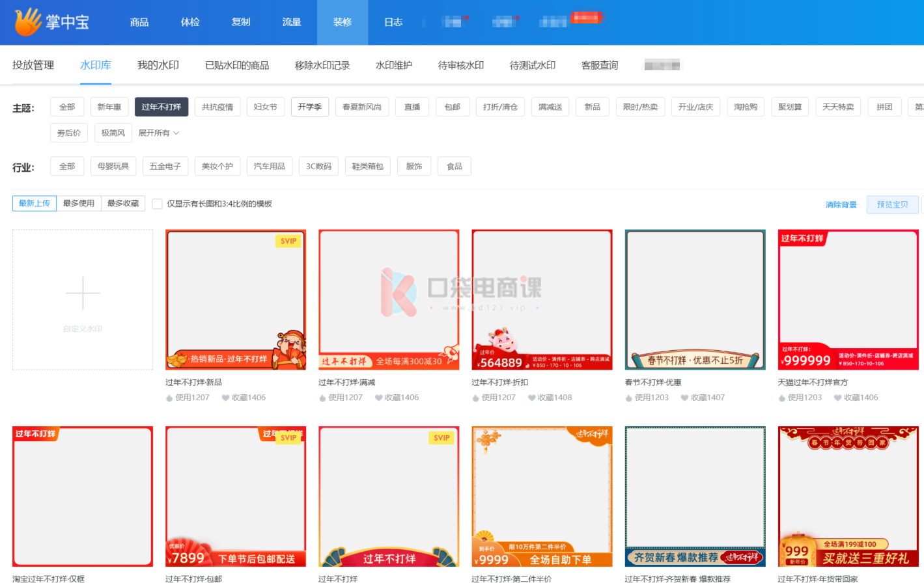This screenshot has height=585, width=924.
Task: Select 最多收藏 sort option
Action: [123, 204]
